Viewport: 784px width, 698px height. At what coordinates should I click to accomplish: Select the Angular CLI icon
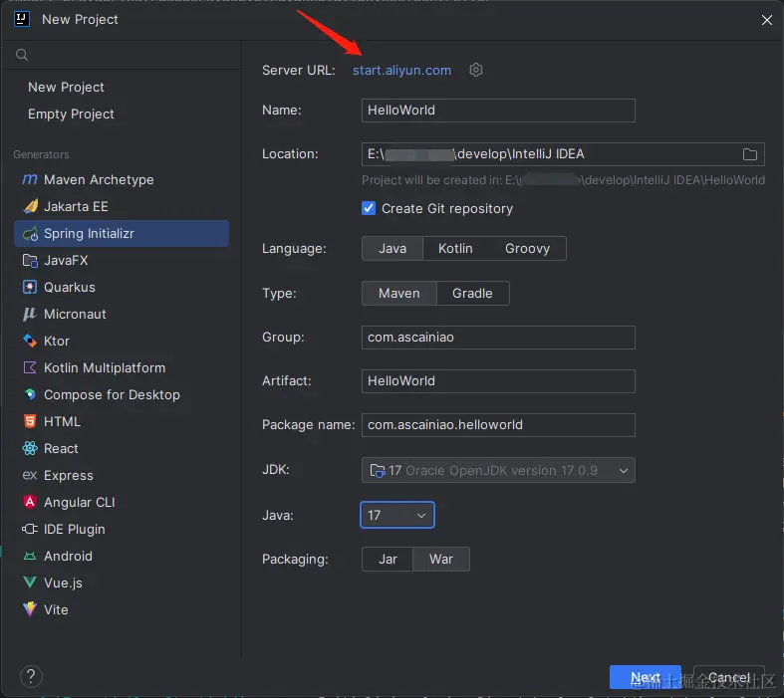click(30, 502)
